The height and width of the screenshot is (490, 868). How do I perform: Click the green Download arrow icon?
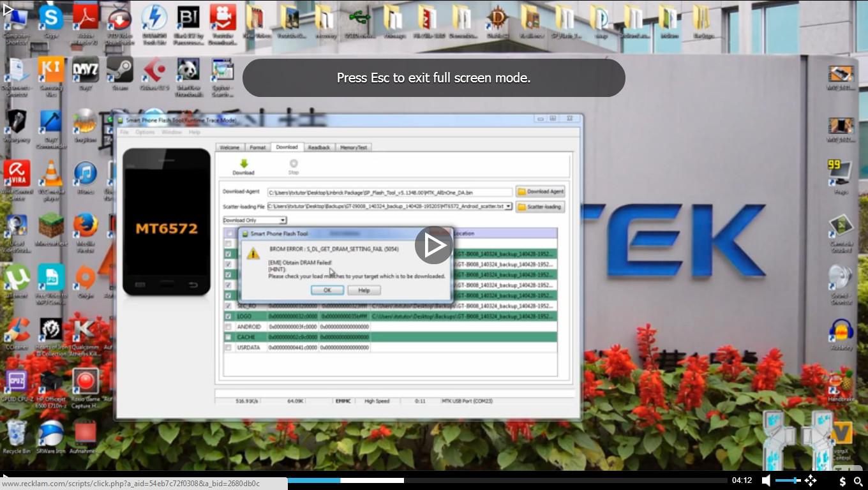(x=243, y=164)
